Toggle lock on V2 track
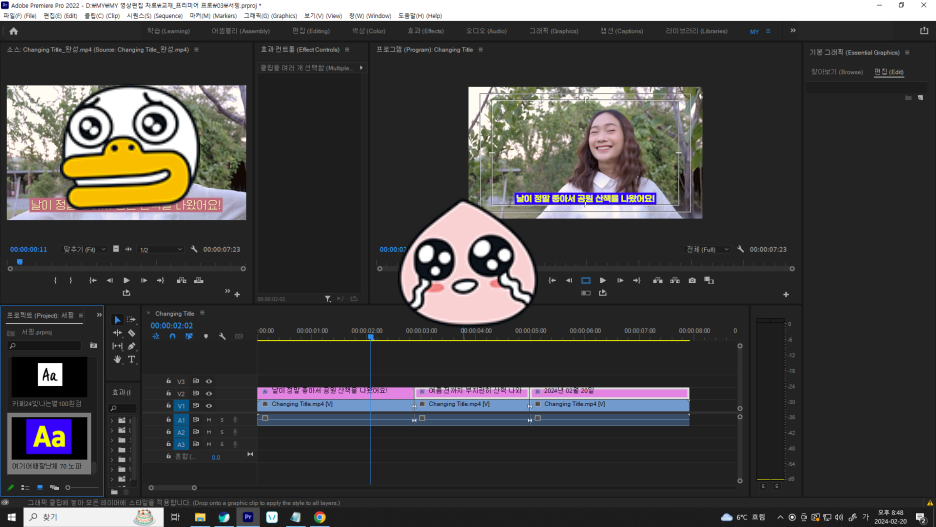The height and width of the screenshot is (527, 936). click(168, 394)
